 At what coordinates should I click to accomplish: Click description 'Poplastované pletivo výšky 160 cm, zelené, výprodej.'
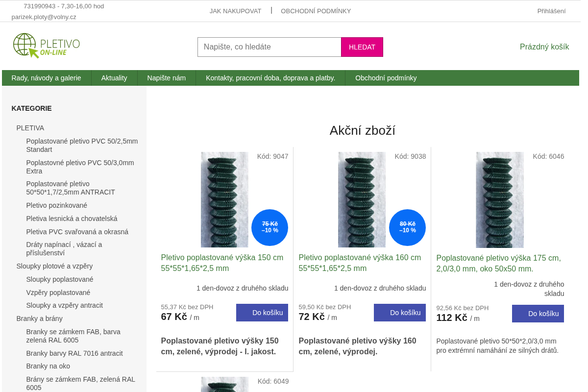[x=358, y=346]
